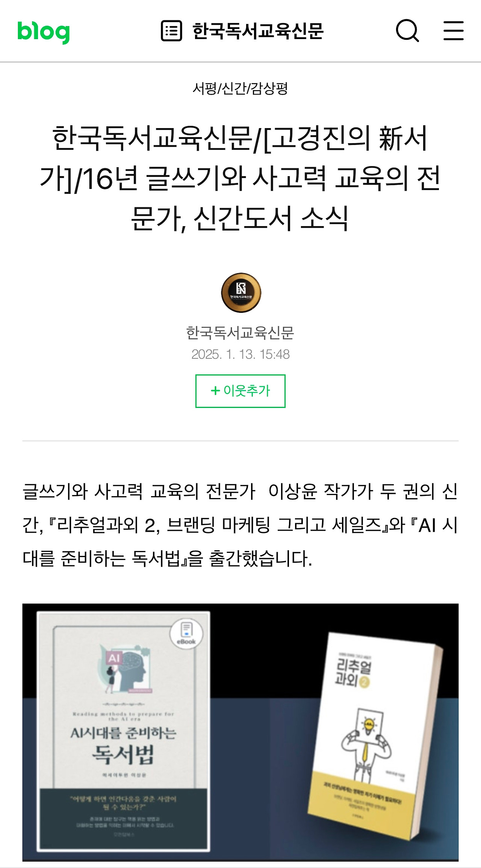Image resolution: width=481 pixels, height=868 pixels.
Task: Click the post list icon beside blog title
Action: pyautogui.click(x=172, y=31)
